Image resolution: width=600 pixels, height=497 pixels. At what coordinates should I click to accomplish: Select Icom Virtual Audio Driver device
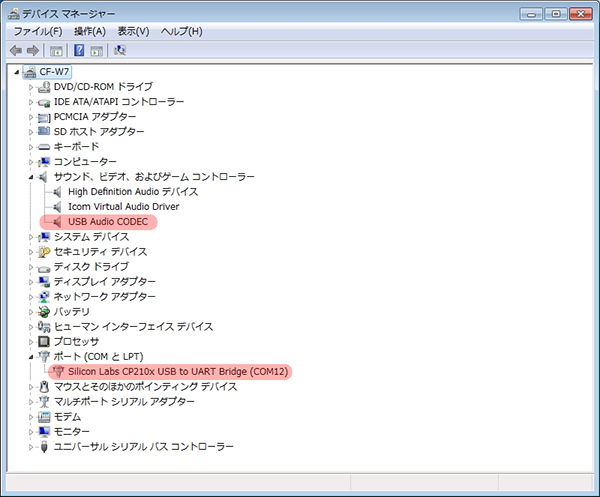click(124, 207)
